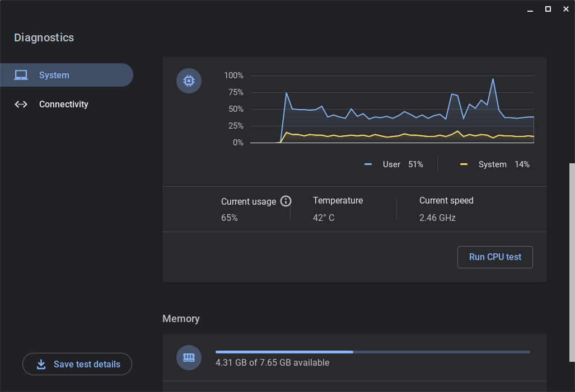This screenshot has height=392, width=575.
Task: Run the CPU test
Action: pos(495,257)
